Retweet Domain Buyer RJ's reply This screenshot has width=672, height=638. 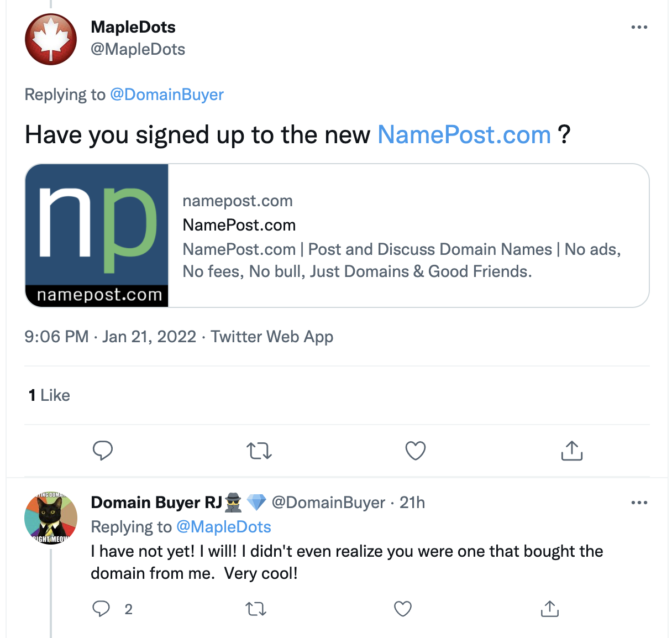[256, 609]
